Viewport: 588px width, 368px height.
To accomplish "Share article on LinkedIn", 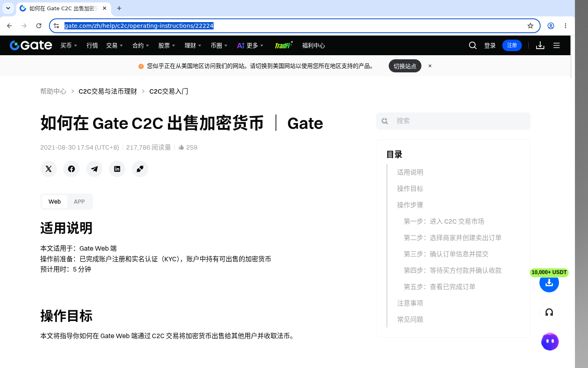I will 117,169.
